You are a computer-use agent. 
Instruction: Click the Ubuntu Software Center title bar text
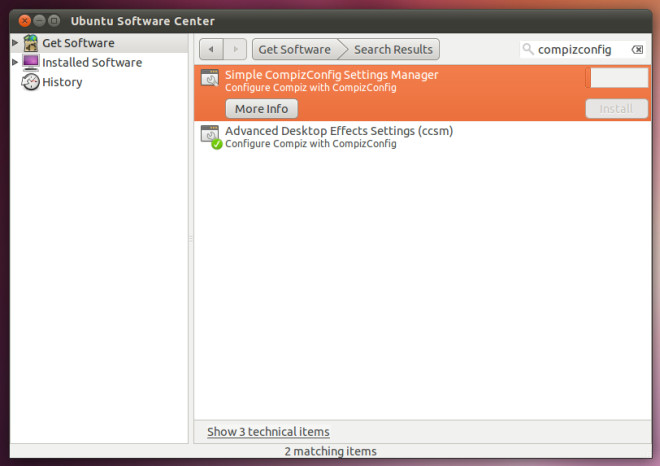point(142,21)
